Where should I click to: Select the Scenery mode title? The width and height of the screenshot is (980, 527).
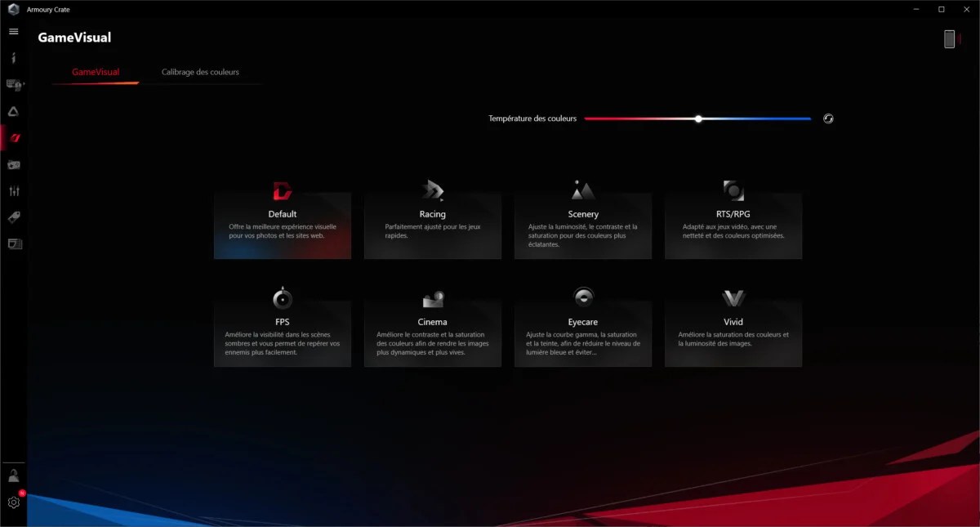(x=583, y=214)
